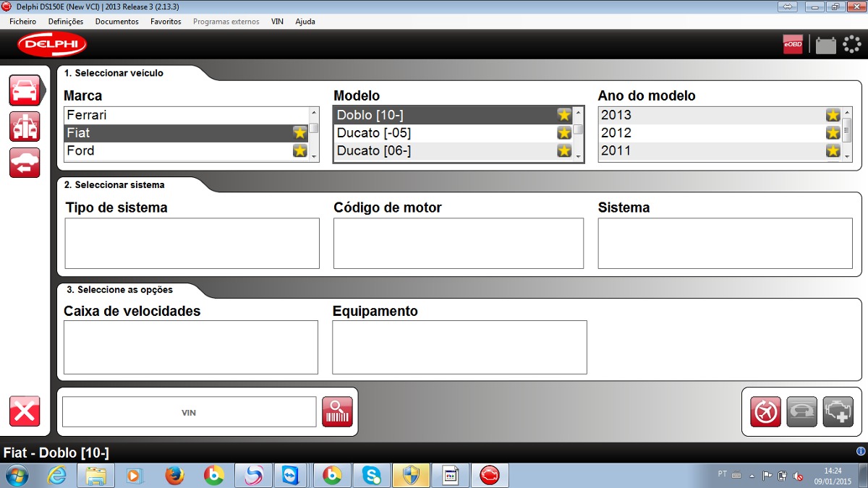This screenshot has height=488, width=868.
Task: Select model year 2013
Action: pyautogui.click(x=720, y=115)
